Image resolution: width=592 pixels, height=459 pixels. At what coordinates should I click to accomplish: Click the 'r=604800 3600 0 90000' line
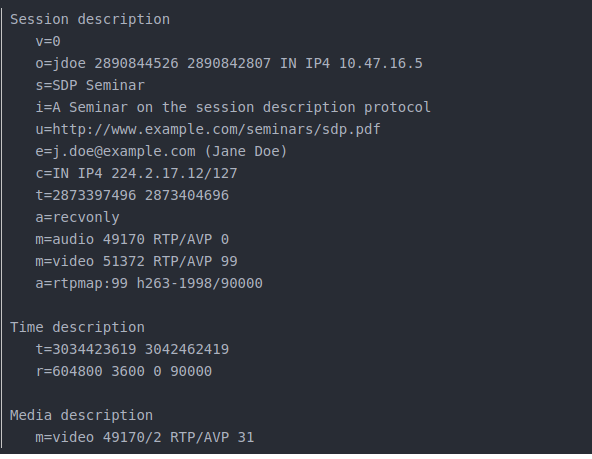click(x=123, y=371)
